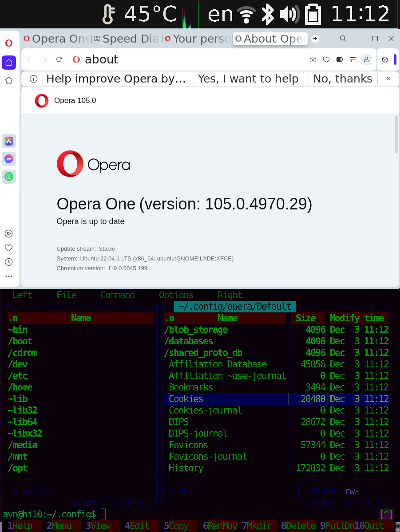
Task: Select the /etc directory in left panel
Action: pos(81,375)
